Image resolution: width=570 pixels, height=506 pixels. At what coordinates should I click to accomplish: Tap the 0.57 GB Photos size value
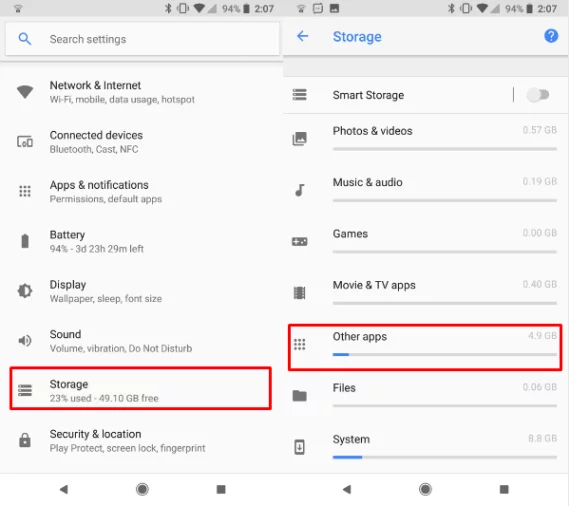pyautogui.click(x=539, y=130)
